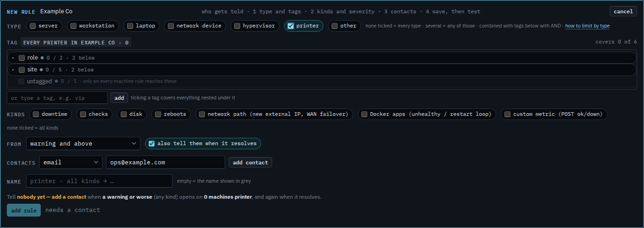Tick the network device type checkbox
644x228 pixels.
coord(171,26)
